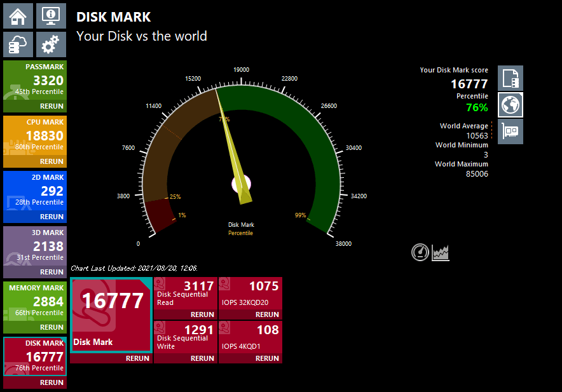Click the World Minimum 3 value
Viewport: 562px width, 392px height.
486,155
